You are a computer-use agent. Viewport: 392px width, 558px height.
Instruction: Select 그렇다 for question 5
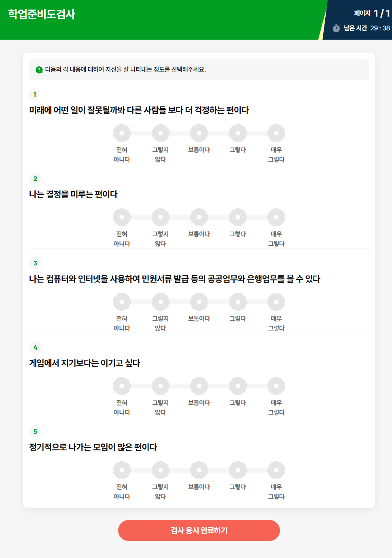(237, 470)
